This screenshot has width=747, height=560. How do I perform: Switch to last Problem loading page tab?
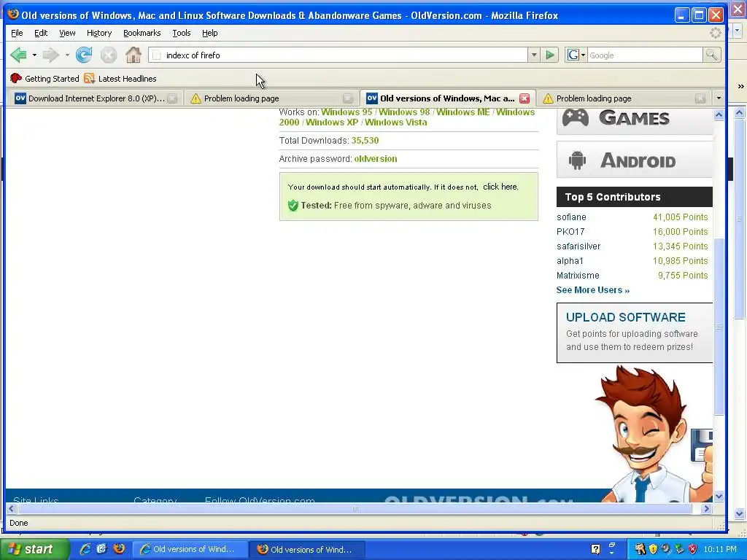click(624, 98)
